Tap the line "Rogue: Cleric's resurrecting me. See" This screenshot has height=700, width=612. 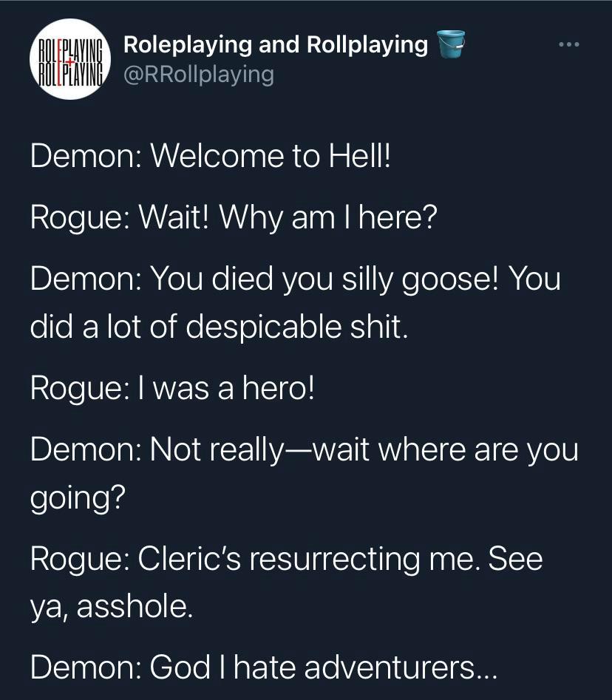pyautogui.click(x=286, y=558)
